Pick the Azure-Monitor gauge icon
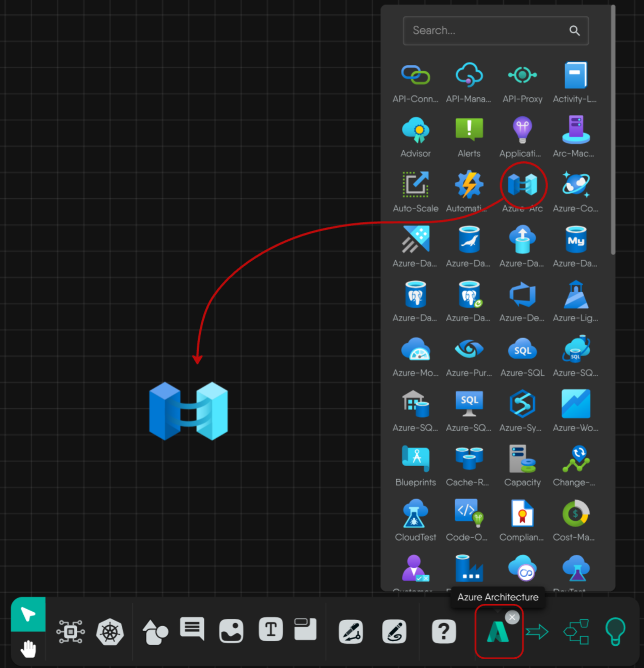Screen dimensions: 644x668 pos(415,349)
